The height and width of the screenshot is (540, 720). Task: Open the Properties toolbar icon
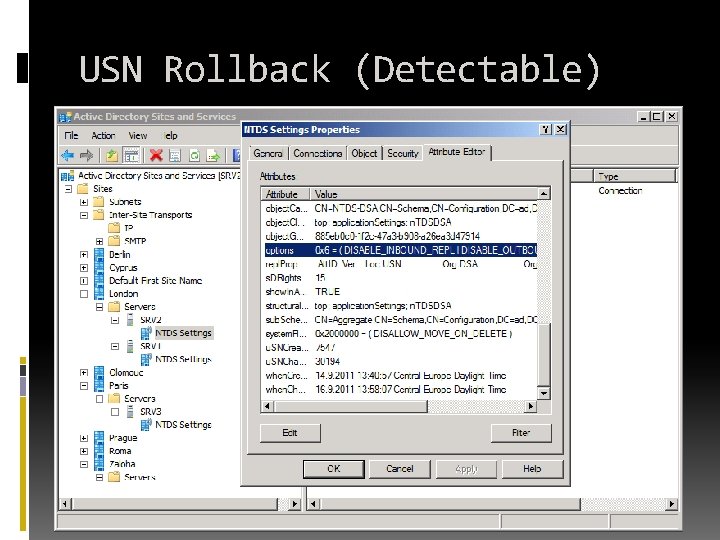coord(175,156)
